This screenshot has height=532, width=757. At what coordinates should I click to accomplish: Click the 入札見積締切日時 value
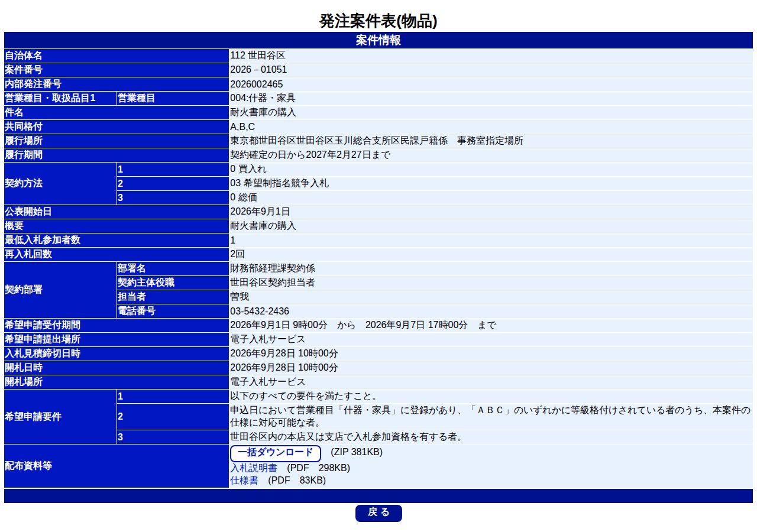[x=284, y=353]
